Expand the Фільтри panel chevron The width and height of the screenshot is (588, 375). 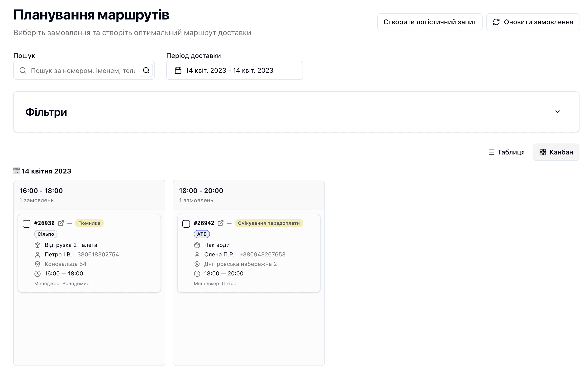point(557,112)
